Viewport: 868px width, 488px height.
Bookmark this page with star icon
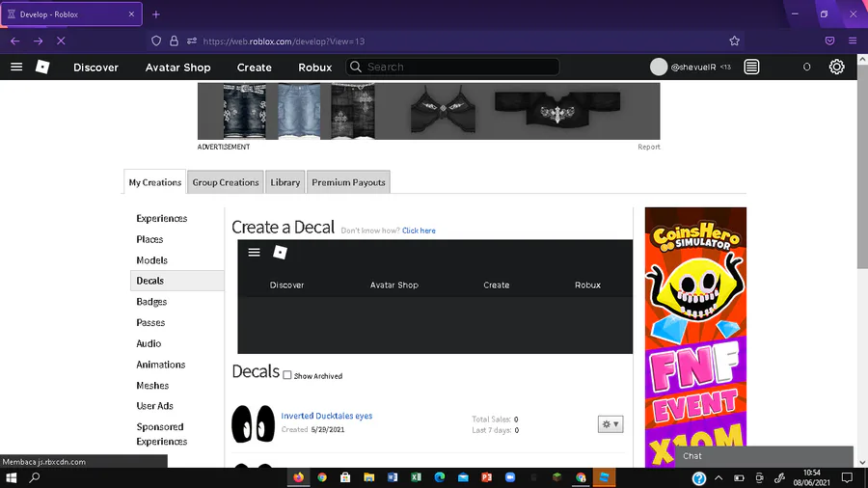[734, 41]
